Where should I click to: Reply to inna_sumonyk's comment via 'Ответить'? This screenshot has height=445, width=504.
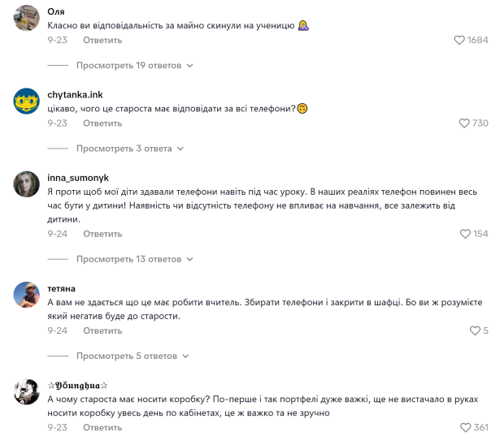102,234
